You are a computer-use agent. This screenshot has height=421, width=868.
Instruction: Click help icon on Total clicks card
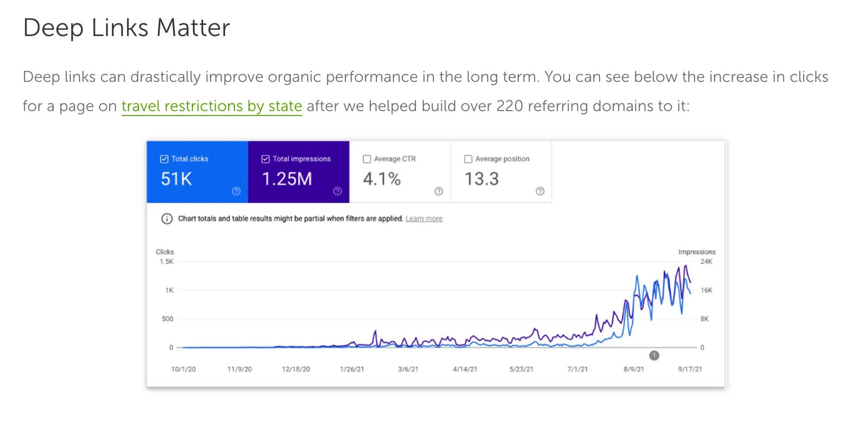[x=236, y=191]
